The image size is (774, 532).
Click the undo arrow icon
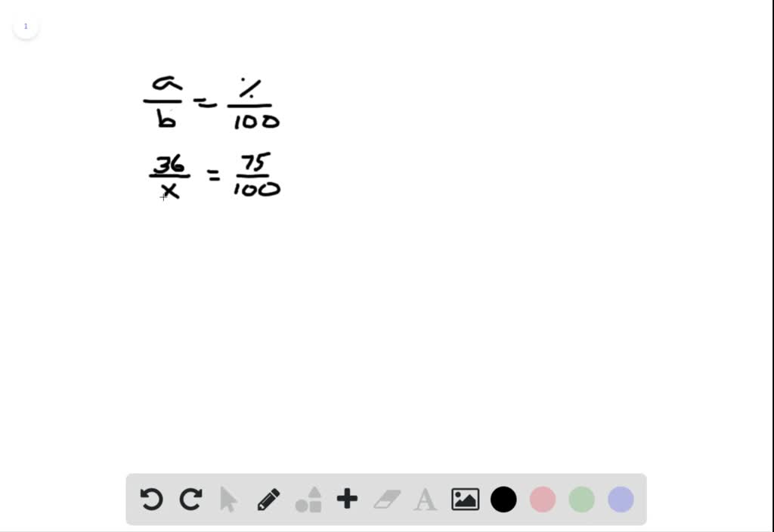(151, 499)
